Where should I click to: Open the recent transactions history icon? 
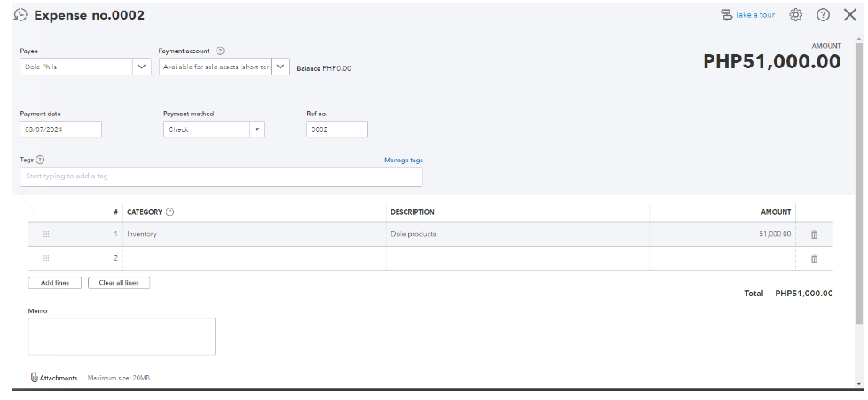point(20,15)
